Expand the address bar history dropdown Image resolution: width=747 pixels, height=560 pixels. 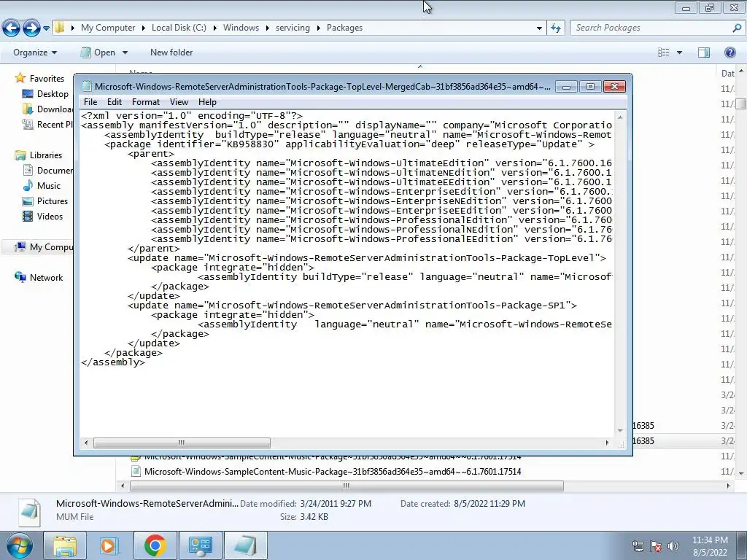pos(539,28)
